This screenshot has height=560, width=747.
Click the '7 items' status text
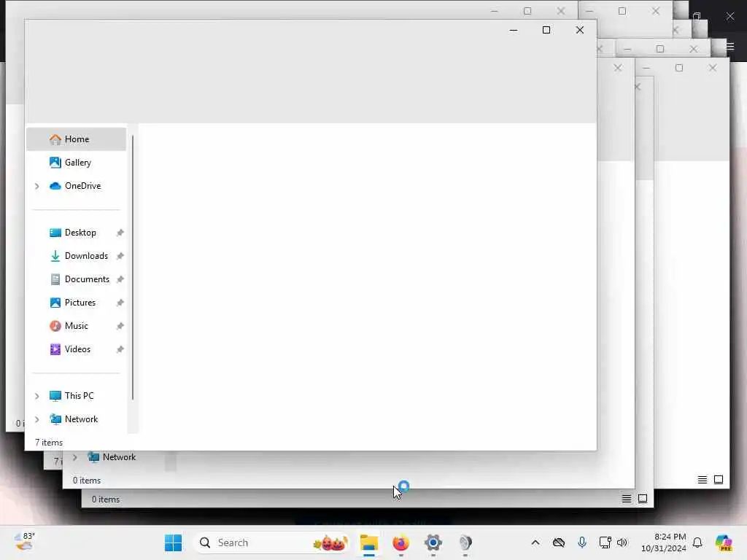(x=49, y=443)
